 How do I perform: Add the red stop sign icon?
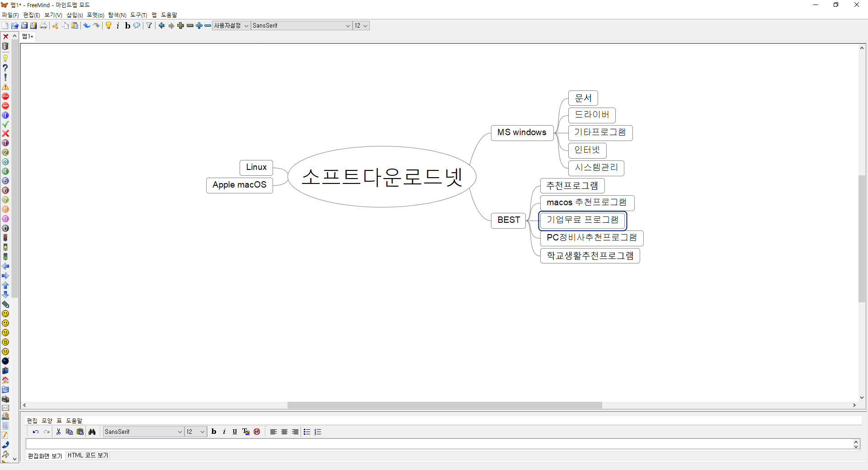coord(5,96)
